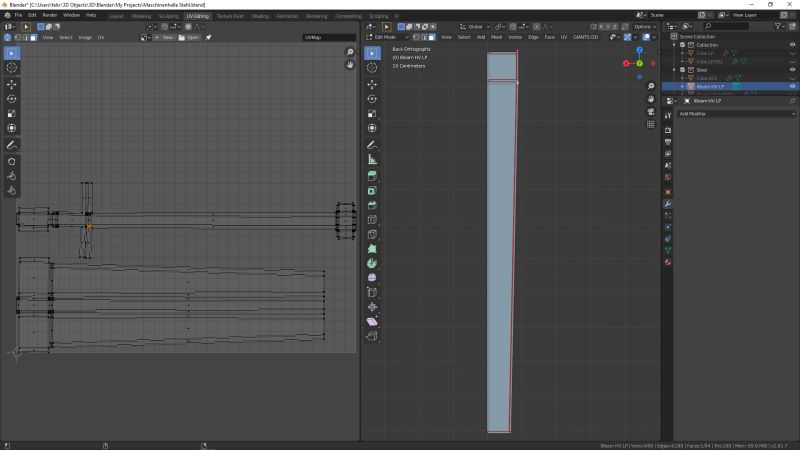
Task: Click the 3D viewport zoom magnifier icon
Action: 651,86
